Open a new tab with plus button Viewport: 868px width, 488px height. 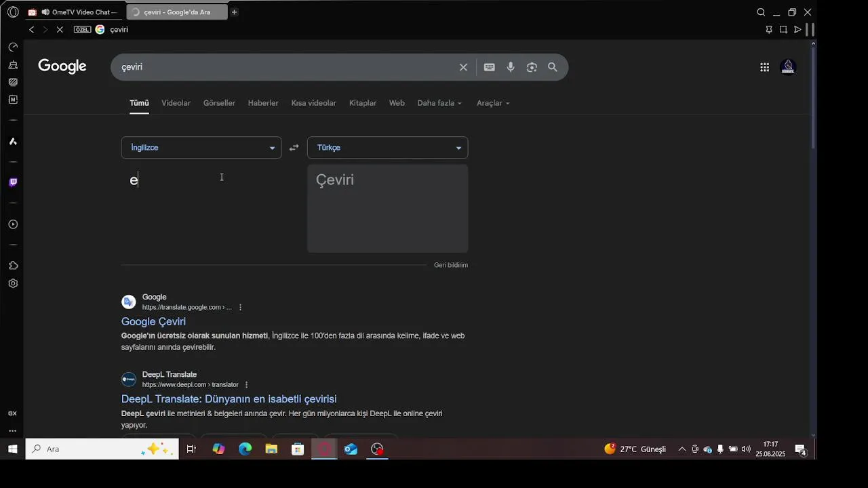point(234,12)
